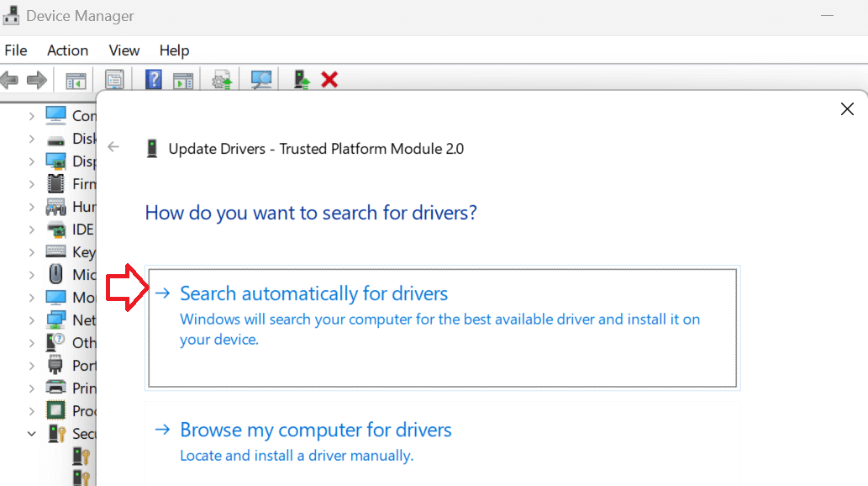Toggle the action pane toolbar icon
The image size is (868, 486).
pyautogui.click(x=183, y=81)
